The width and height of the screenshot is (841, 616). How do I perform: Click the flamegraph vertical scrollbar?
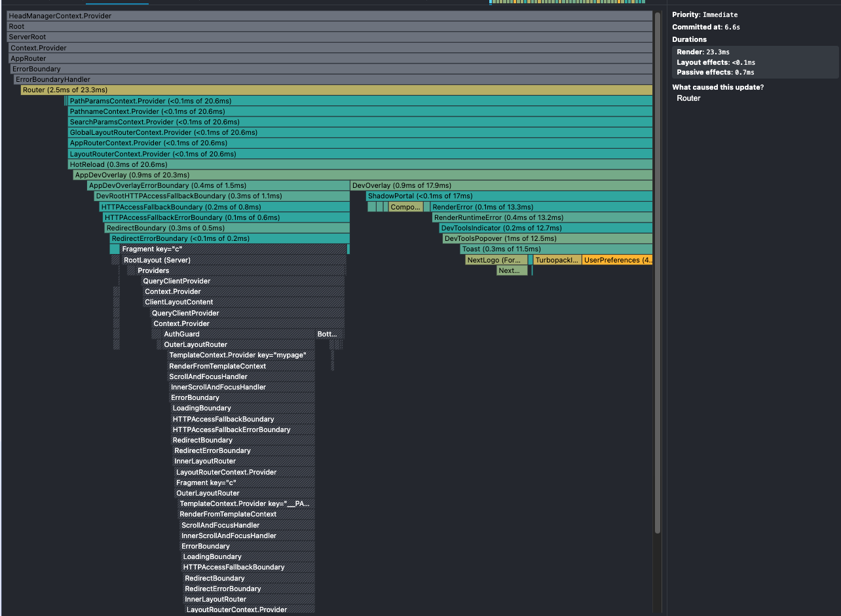(x=657, y=272)
